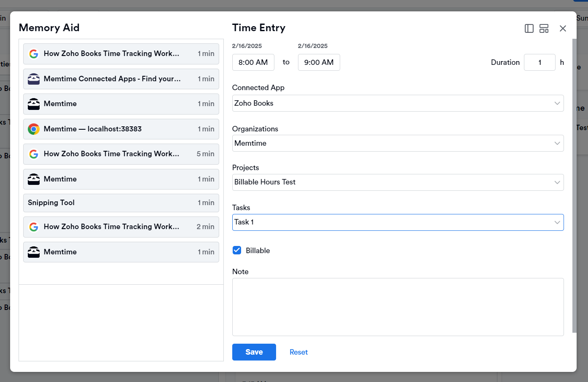Click Chrome icon on localhost:38383 entry
Image resolution: width=588 pixels, height=382 pixels.
34,129
